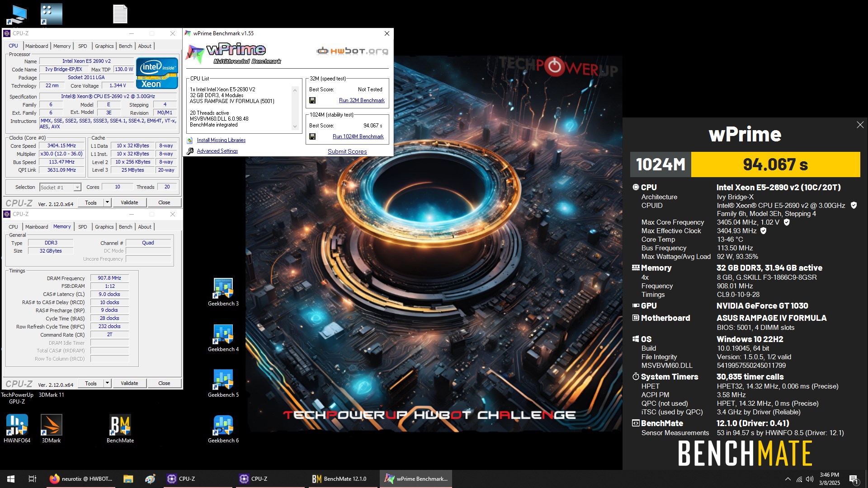Close the wPrime Benchmark window

[387, 33]
